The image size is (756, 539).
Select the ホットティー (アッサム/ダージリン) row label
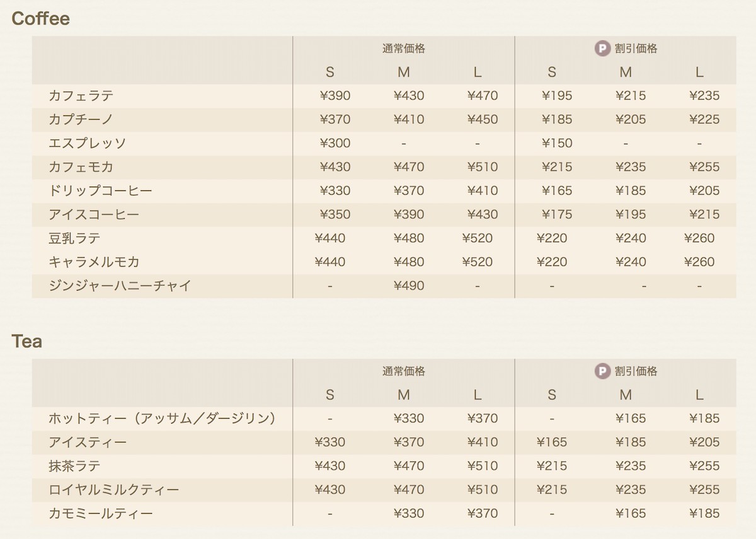pyautogui.click(x=163, y=419)
